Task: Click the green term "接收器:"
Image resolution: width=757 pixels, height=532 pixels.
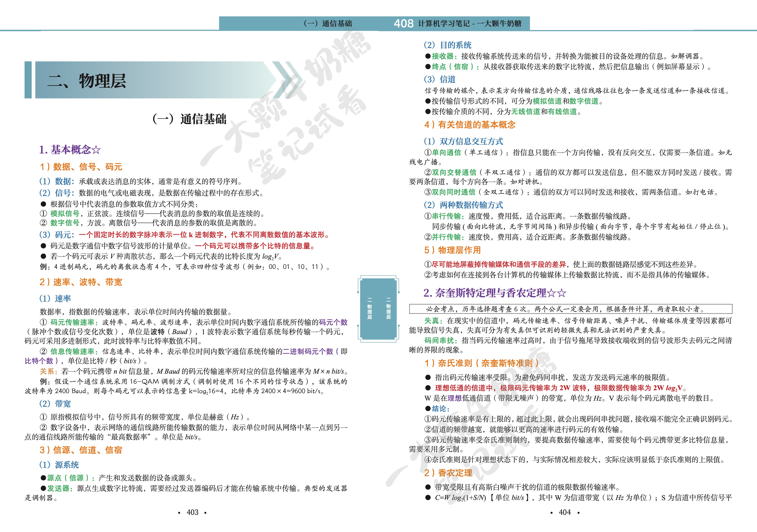Action: coord(444,56)
